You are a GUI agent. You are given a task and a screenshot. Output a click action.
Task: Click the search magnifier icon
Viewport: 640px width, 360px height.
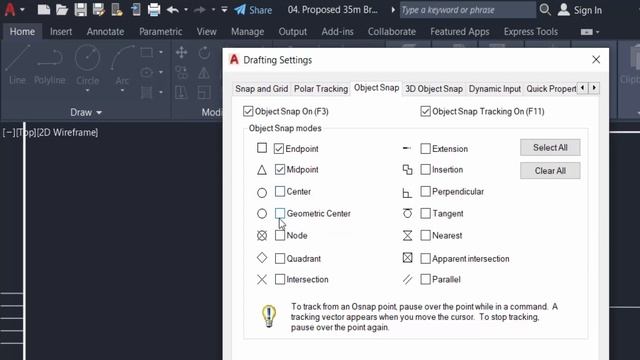(x=545, y=9)
